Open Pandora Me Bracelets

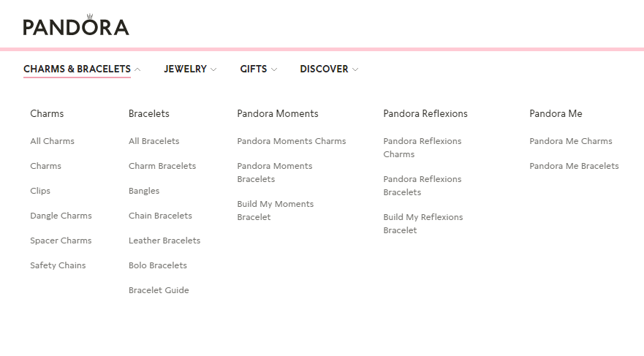coord(574,166)
